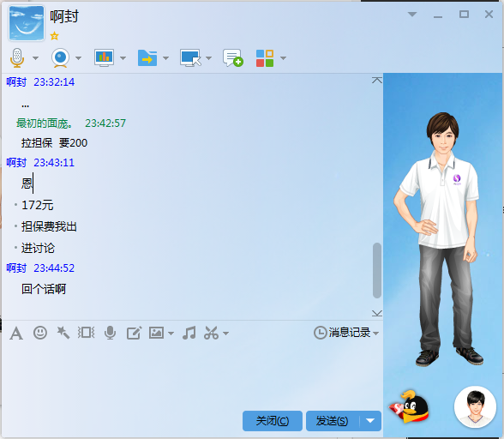Open the 消息记录 message history dropdown

pos(346,333)
